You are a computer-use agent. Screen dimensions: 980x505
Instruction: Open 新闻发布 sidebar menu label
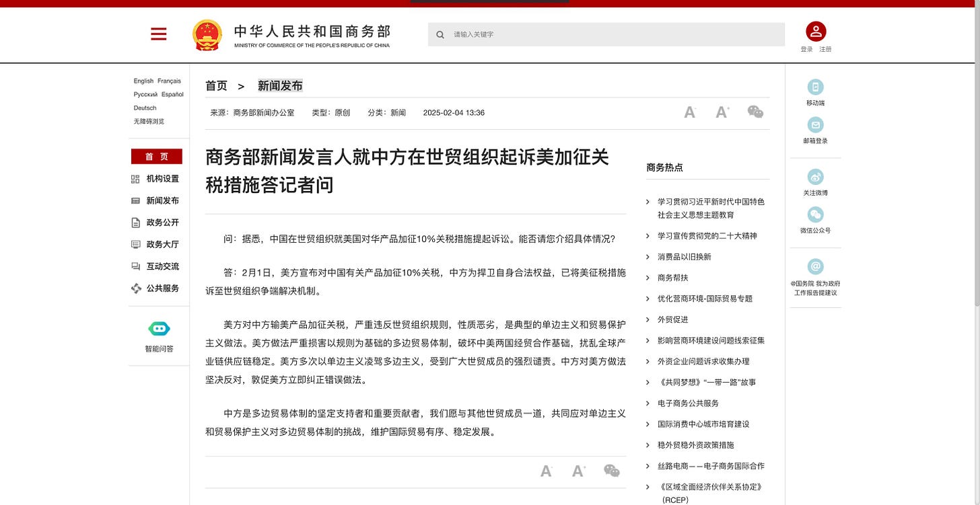point(163,200)
